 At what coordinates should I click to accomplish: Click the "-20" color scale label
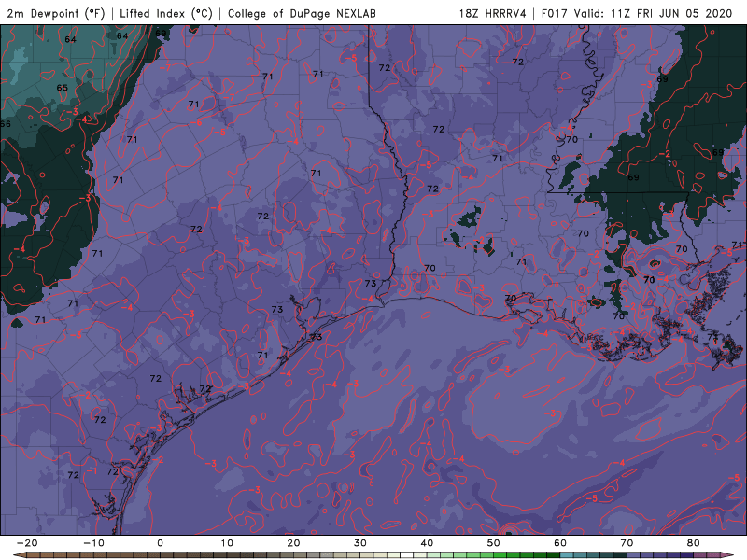coord(27,543)
